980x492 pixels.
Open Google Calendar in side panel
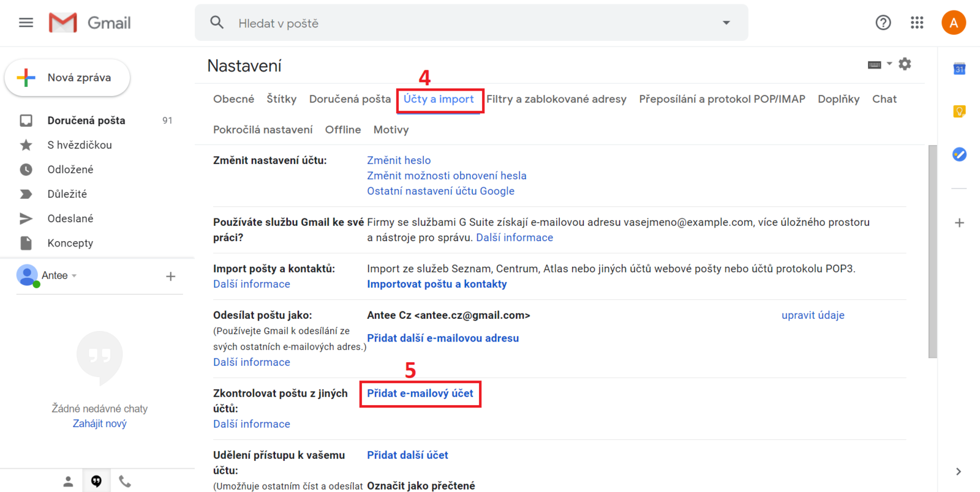pyautogui.click(x=959, y=69)
